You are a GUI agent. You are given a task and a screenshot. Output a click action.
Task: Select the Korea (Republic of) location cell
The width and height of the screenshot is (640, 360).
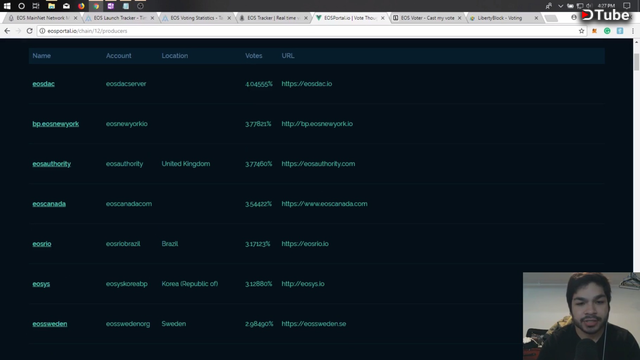click(190, 284)
